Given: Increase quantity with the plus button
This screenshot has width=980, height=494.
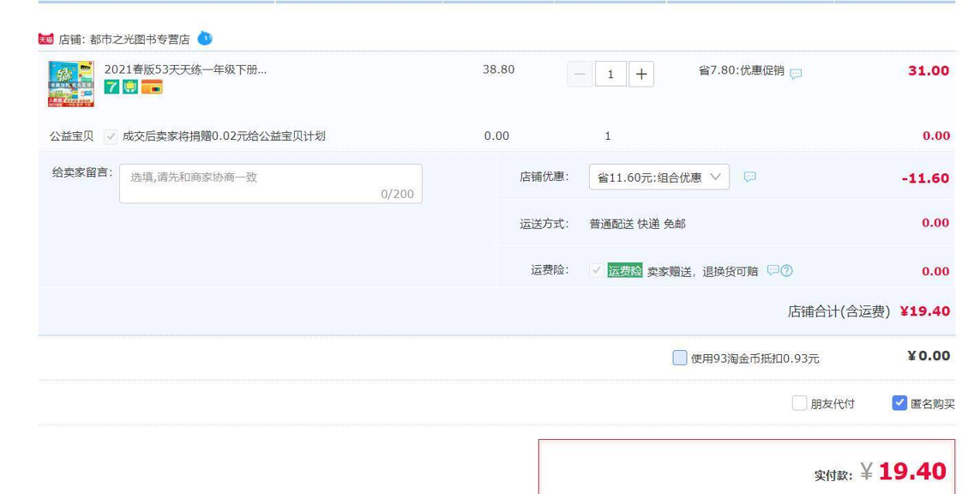Looking at the screenshot, I should coord(640,74).
